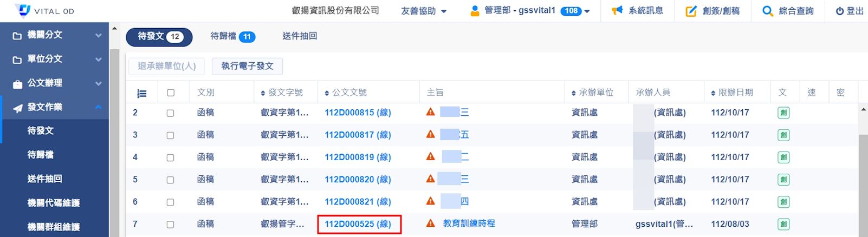Check the box for row 6

pyautogui.click(x=170, y=202)
